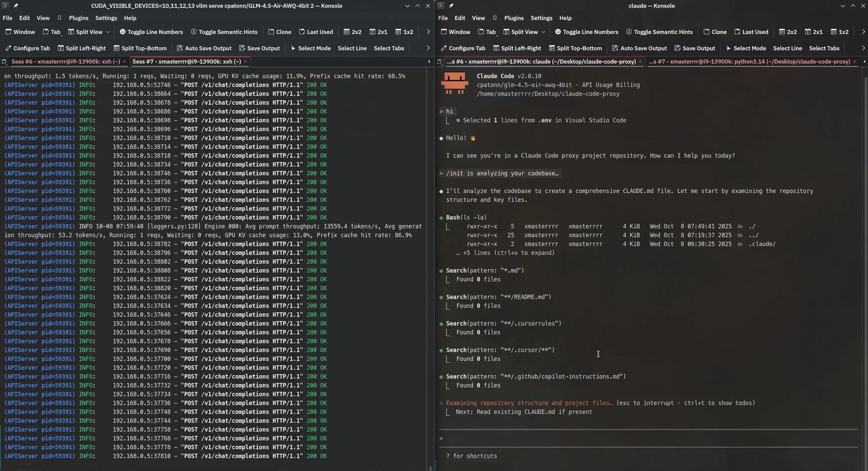Image resolution: width=868 pixels, height=471 pixels.
Task: Click Clone in left Konsole toolbar
Action: pyautogui.click(x=280, y=32)
